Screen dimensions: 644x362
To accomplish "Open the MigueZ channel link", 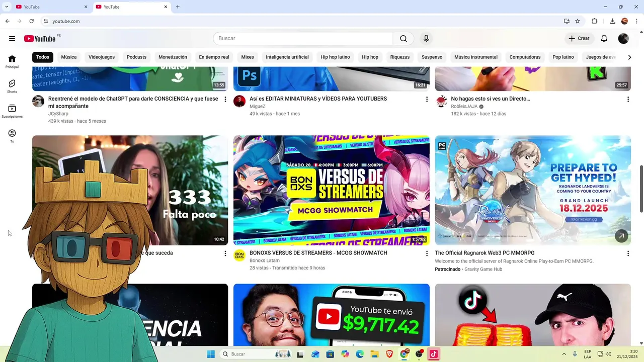I will click(257, 107).
